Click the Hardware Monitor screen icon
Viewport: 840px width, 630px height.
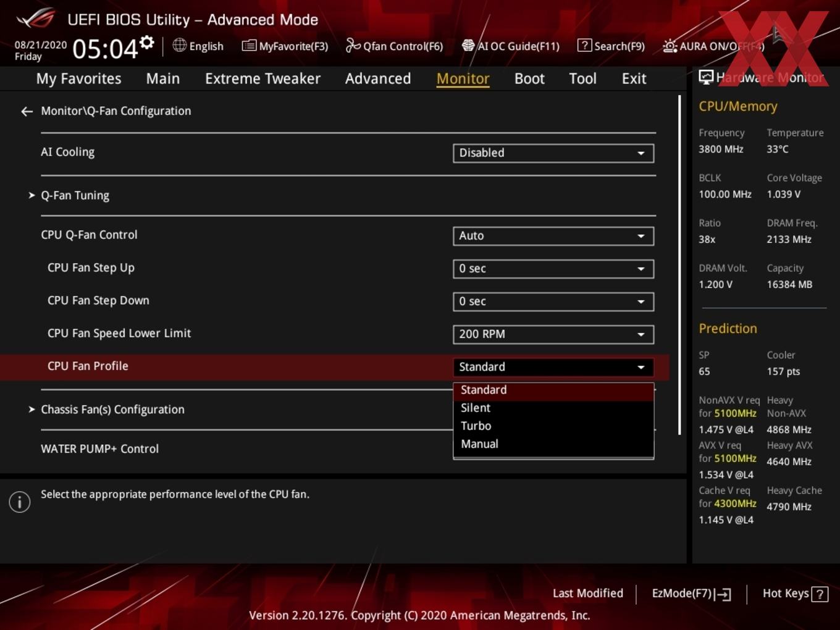706,77
